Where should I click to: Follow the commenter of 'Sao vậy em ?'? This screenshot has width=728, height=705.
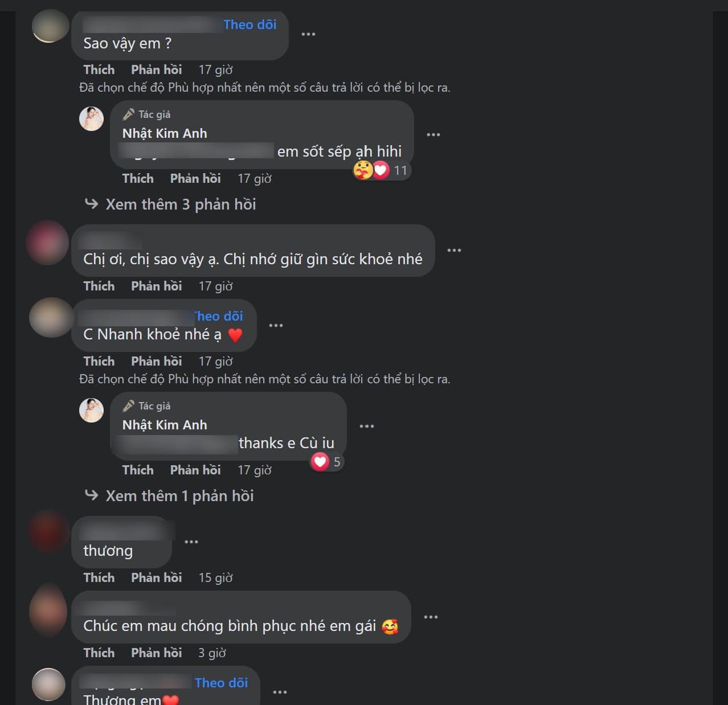point(250,24)
